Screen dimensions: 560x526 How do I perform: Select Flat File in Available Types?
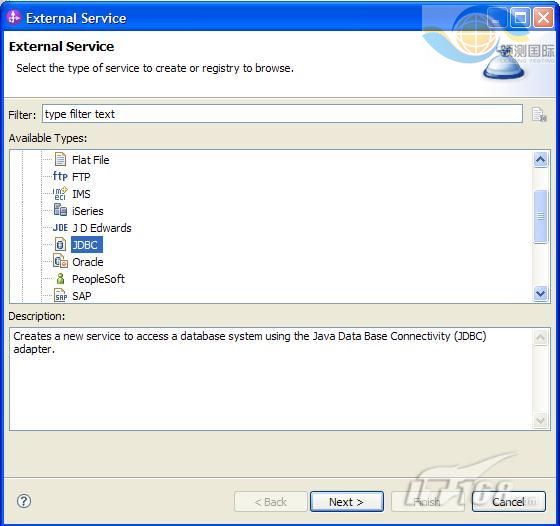click(x=91, y=160)
